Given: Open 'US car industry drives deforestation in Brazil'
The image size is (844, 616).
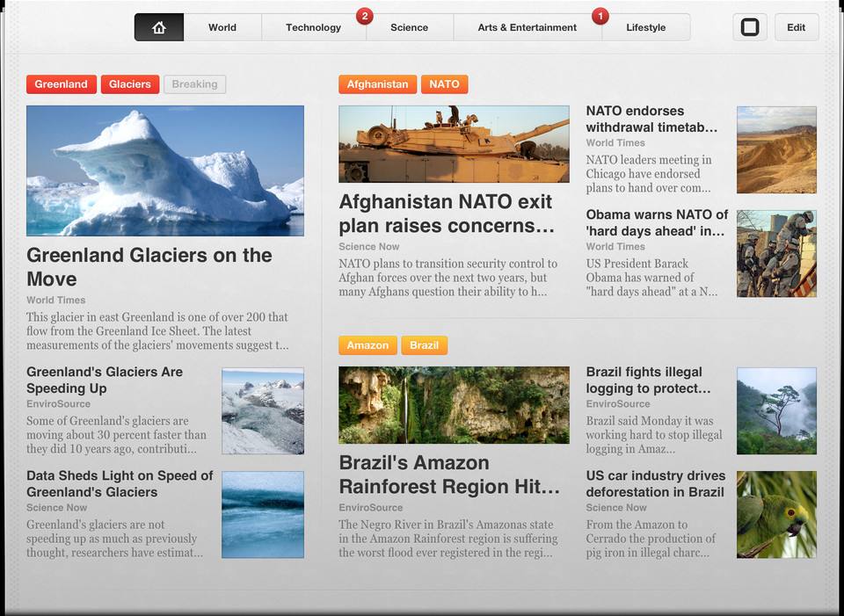Looking at the screenshot, I should point(656,483).
